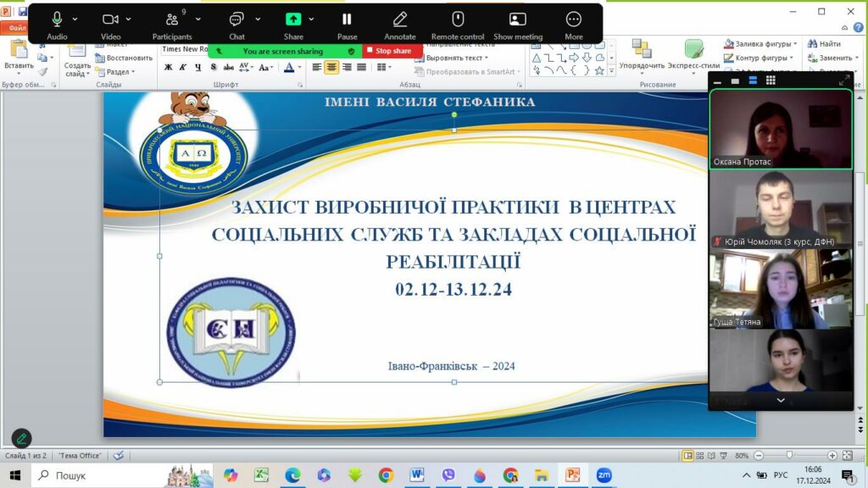This screenshot has width=868, height=488.
Task: Mute the microphone in Zoom toolbar
Action: point(57,20)
